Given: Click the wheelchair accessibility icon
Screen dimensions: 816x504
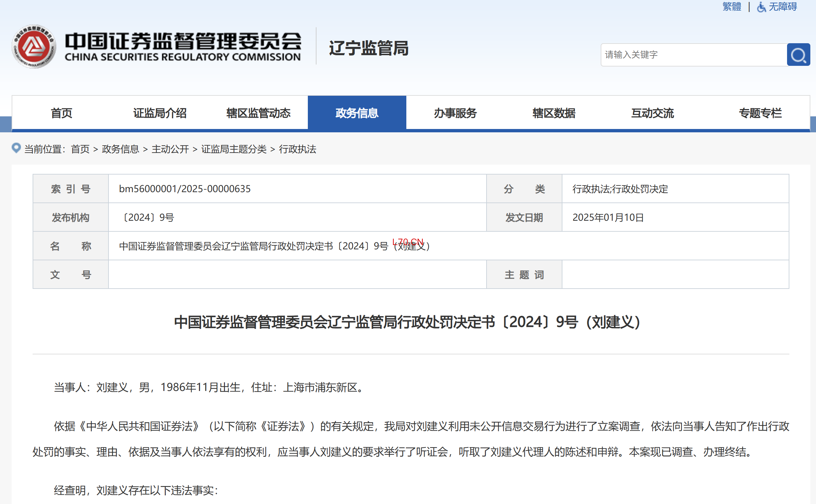Looking at the screenshot, I should [761, 7].
